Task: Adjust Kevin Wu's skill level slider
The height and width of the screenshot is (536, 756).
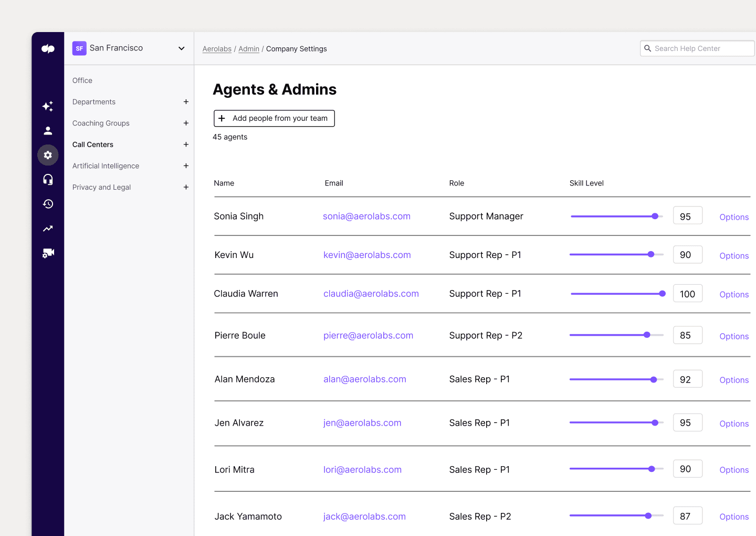Action: click(x=651, y=254)
